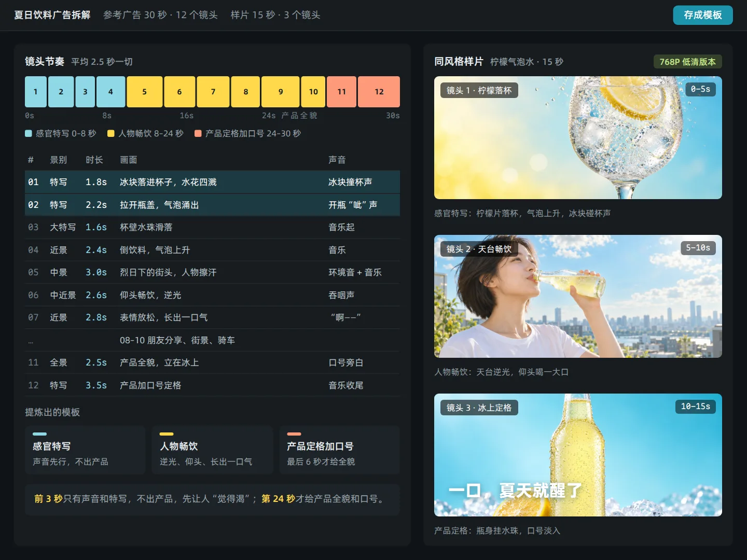Open table row 03 杯壁水珠滑落
The width and height of the screenshot is (747, 560).
pos(212,227)
